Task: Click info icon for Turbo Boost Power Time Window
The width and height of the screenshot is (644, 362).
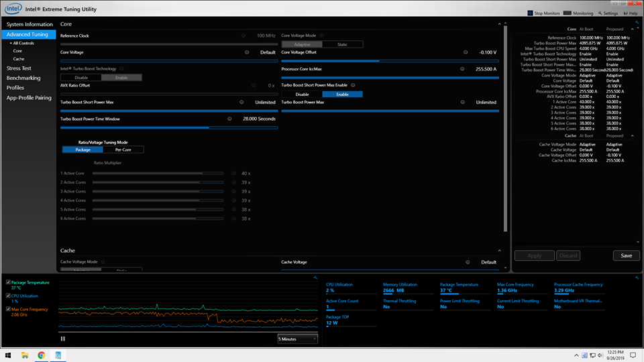Action: click(x=229, y=119)
